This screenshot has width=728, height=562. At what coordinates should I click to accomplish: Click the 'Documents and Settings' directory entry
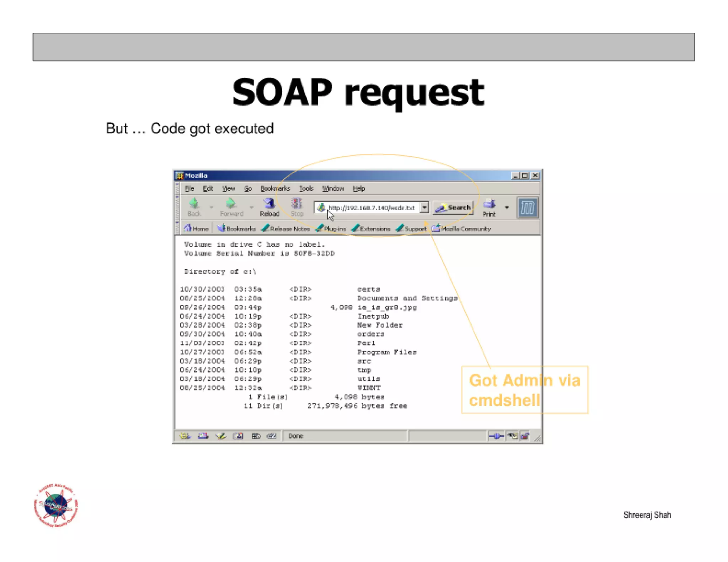point(407,298)
